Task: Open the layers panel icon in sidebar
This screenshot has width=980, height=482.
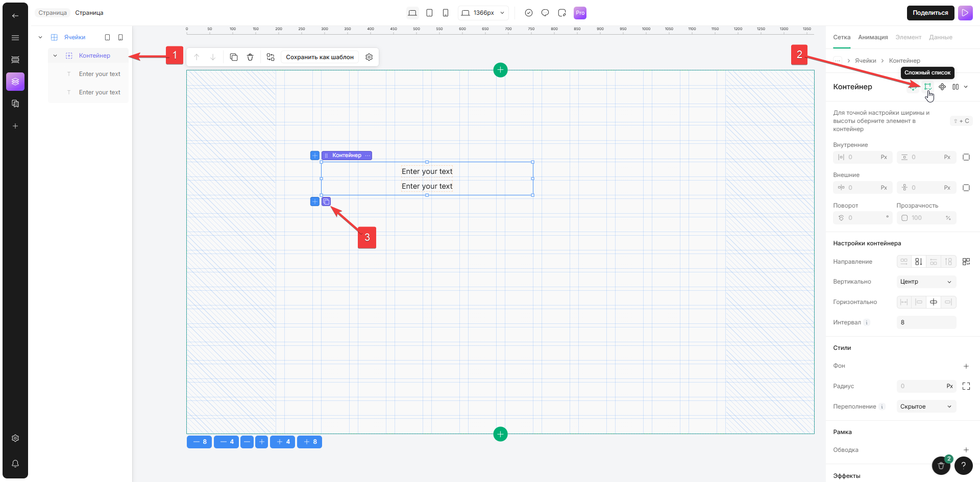Action: pos(15,82)
